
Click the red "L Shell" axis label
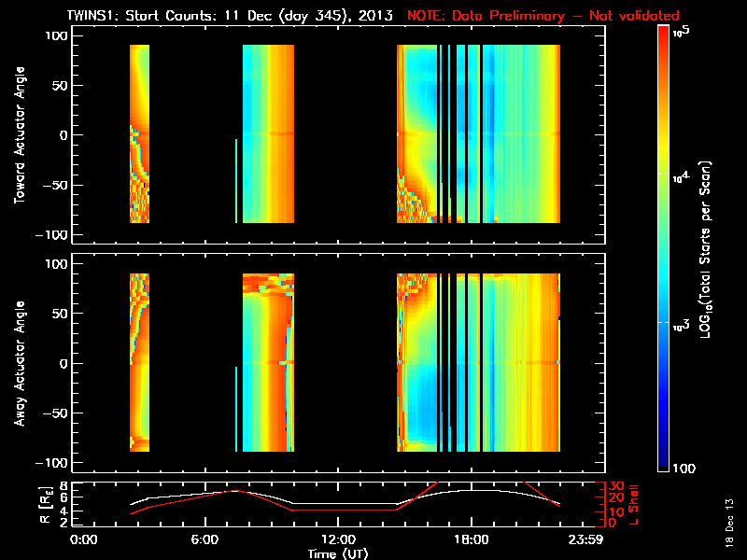[x=633, y=505]
